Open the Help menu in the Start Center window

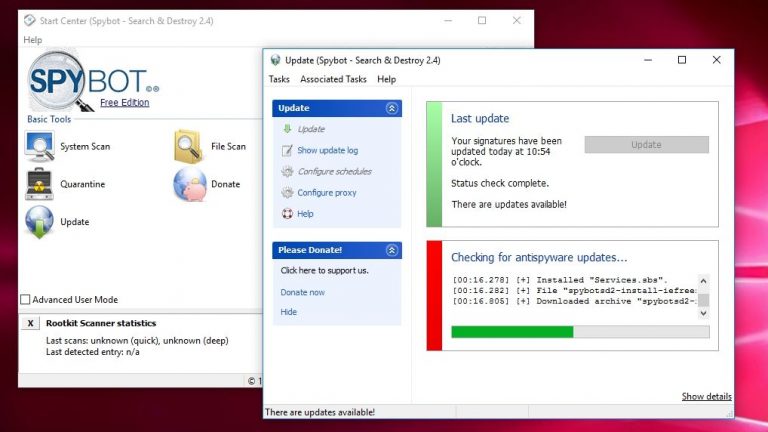(x=33, y=40)
